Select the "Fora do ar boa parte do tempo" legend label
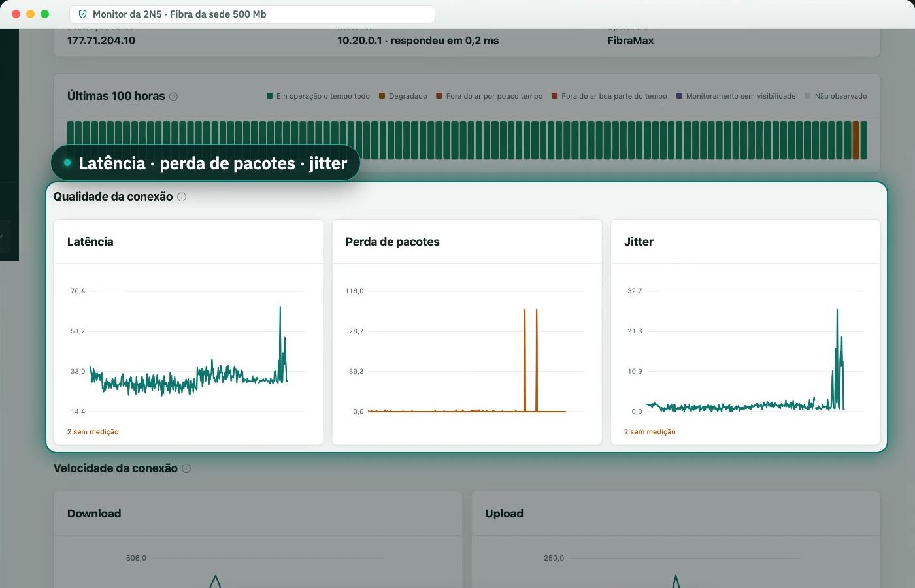The width and height of the screenshot is (915, 588). [x=614, y=96]
